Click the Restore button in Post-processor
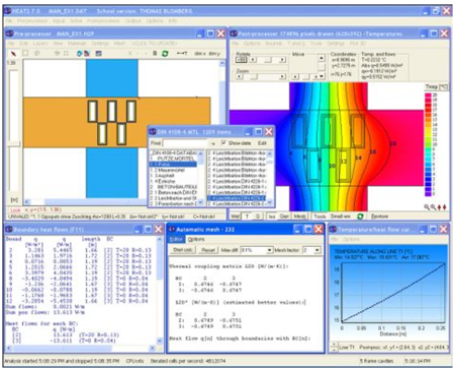The width and height of the screenshot is (459, 368). [x=380, y=216]
